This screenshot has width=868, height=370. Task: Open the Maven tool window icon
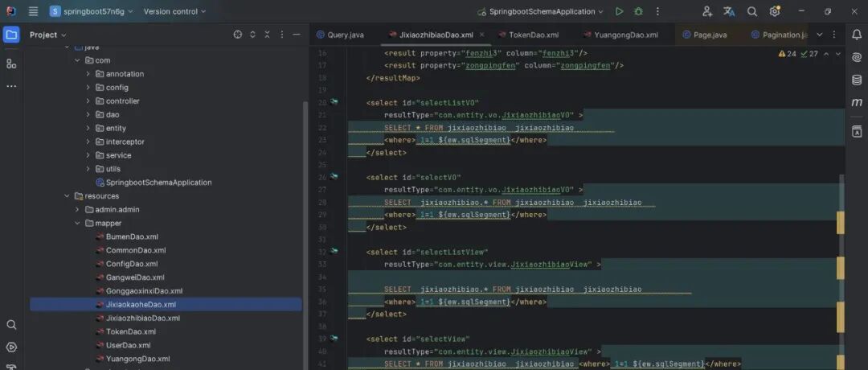point(857,102)
